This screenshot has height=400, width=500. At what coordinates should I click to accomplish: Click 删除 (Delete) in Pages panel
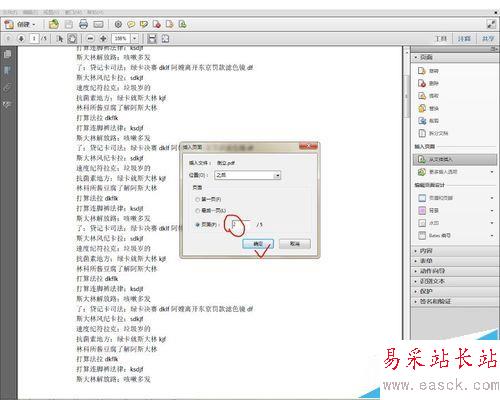429,83
